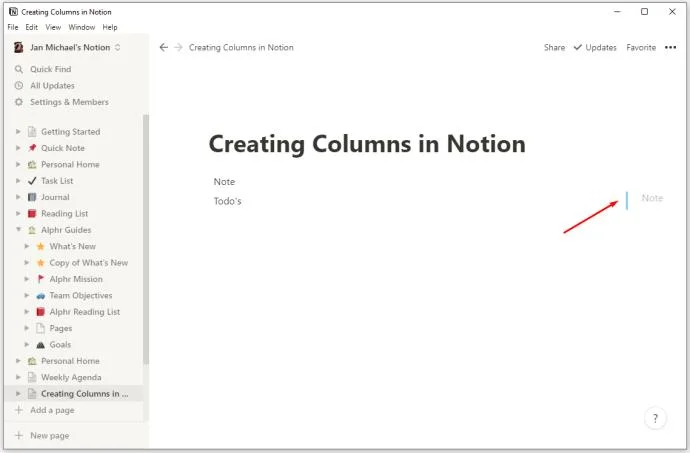The height and width of the screenshot is (453, 690).
Task: Expand the Goals subpage
Action: 26,344
